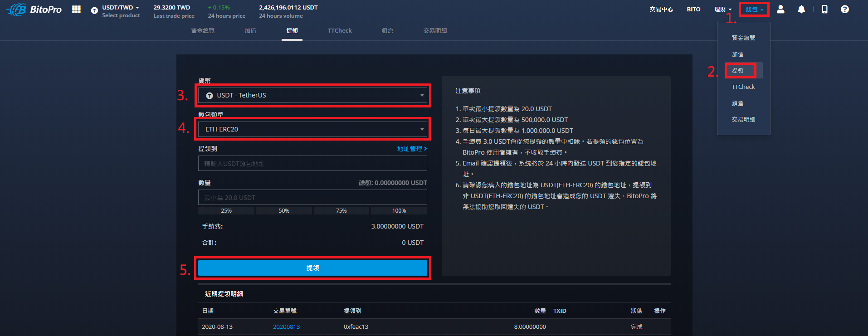Click the mobile app phone icon

[824, 10]
